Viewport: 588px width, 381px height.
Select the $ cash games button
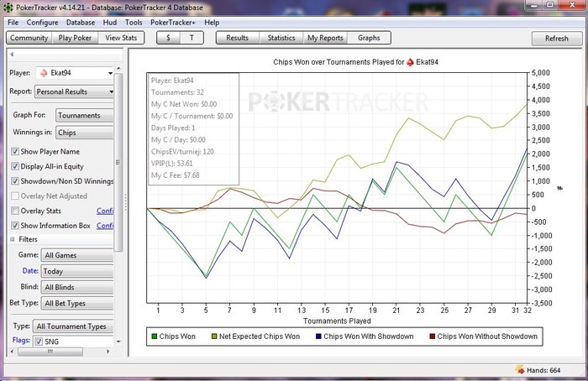[168, 38]
